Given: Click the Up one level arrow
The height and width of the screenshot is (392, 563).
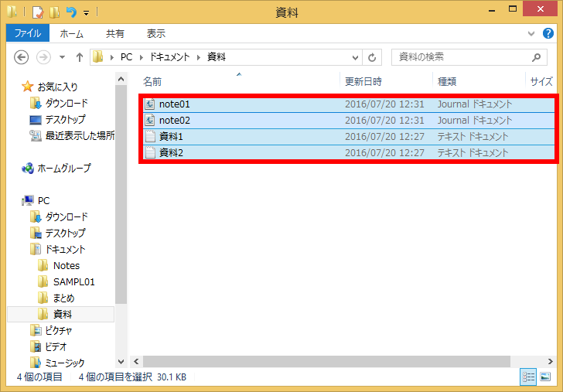Looking at the screenshot, I should coord(80,58).
